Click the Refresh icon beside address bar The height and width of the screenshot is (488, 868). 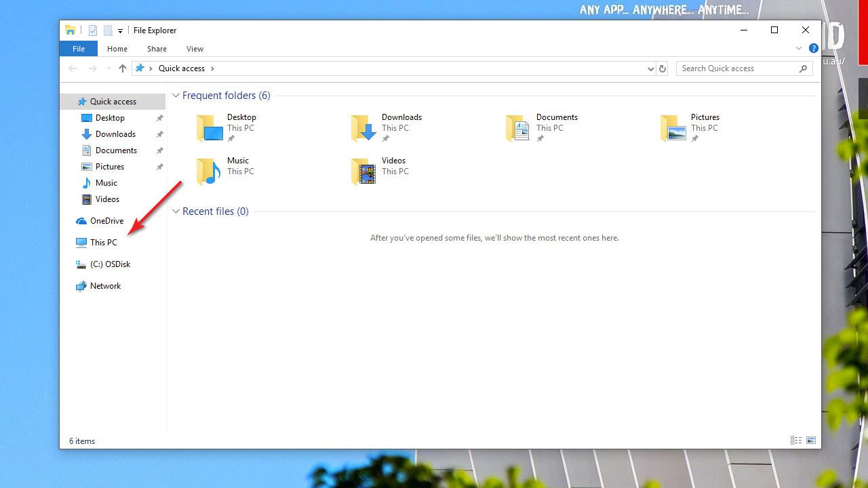click(x=663, y=68)
